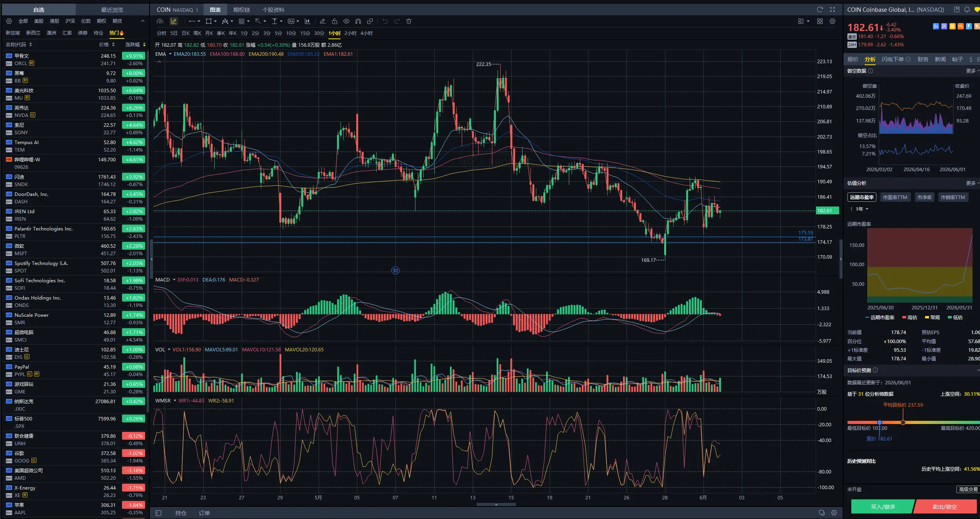Click the refresh icon above the chart
The height and width of the screenshot is (519, 980).
point(820,9)
